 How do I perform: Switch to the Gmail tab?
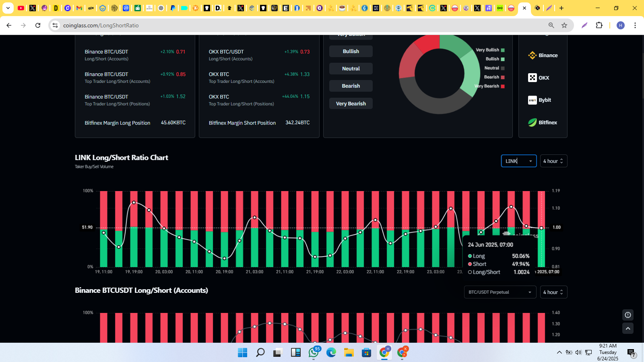coord(79,8)
